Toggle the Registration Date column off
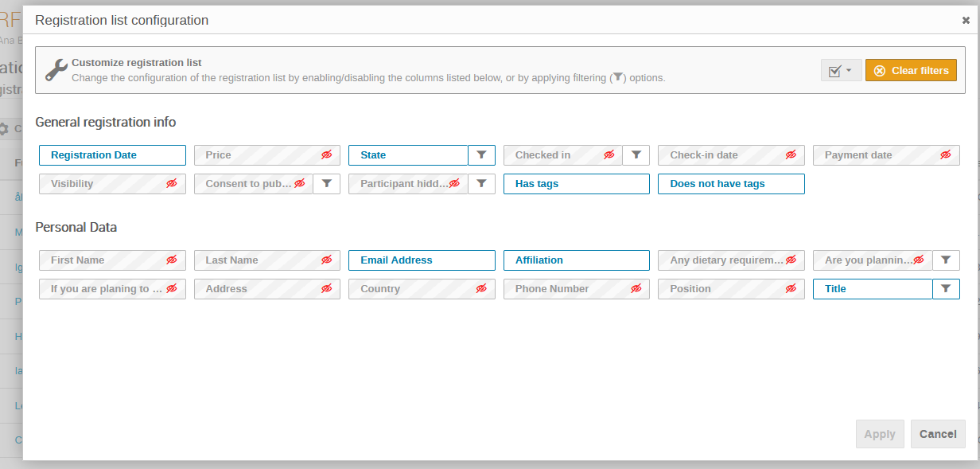980x469 pixels. point(111,155)
